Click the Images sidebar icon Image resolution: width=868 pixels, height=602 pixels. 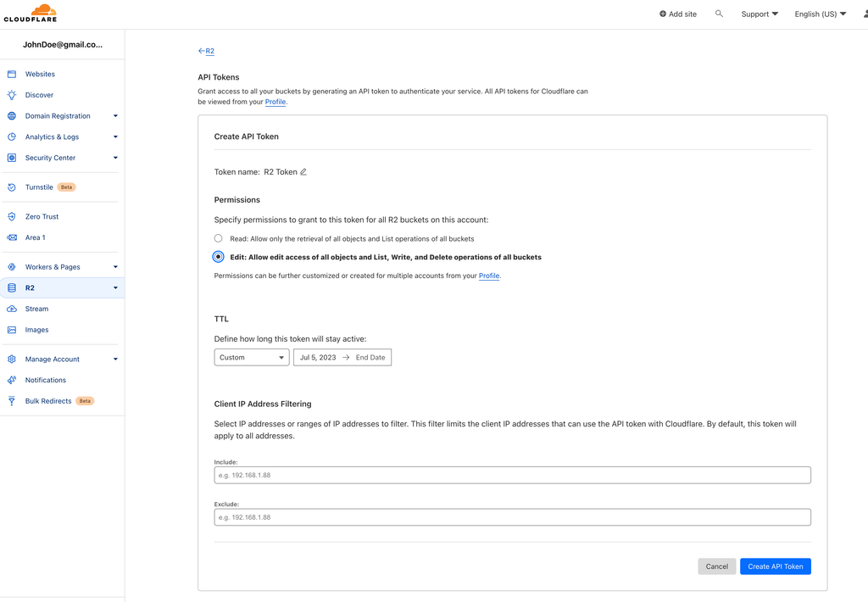coord(12,330)
